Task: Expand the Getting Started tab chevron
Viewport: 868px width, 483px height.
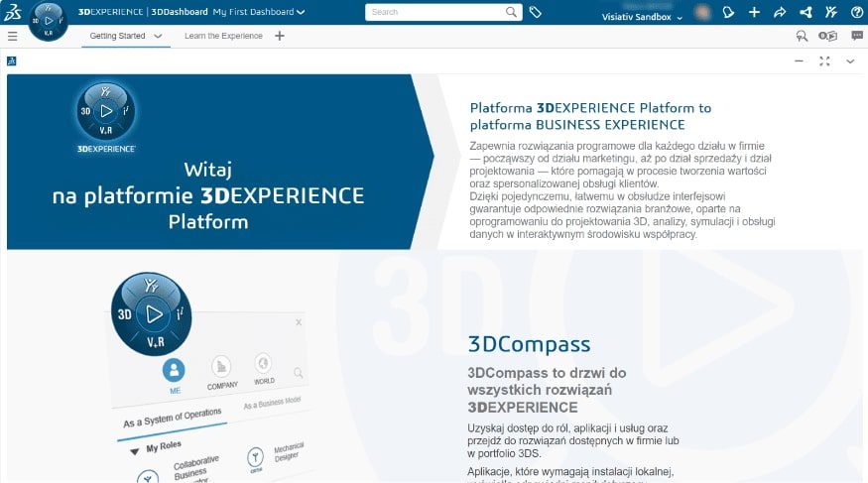Action: pyautogui.click(x=158, y=36)
